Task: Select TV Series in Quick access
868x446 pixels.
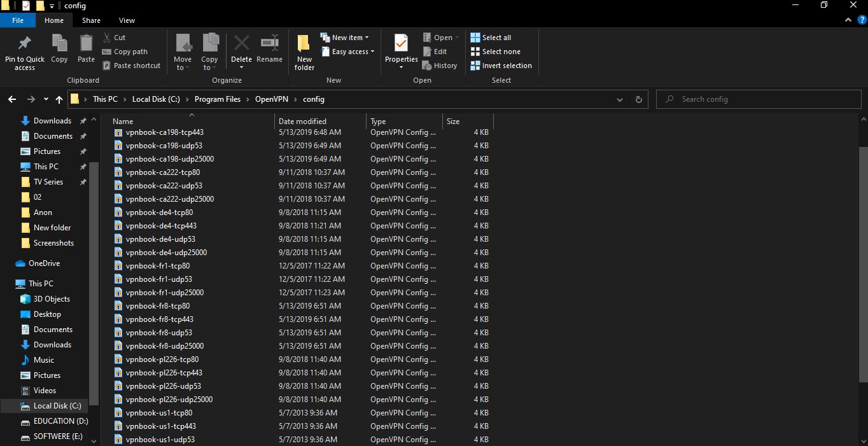Action: pyautogui.click(x=48, y=182)
